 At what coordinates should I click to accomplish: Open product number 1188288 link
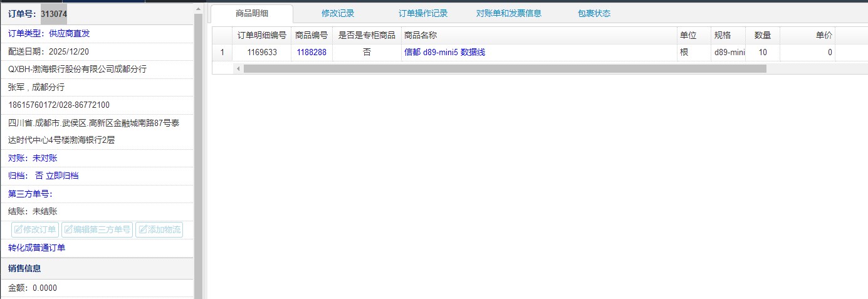pyautogui.click(x=311, y=53)
